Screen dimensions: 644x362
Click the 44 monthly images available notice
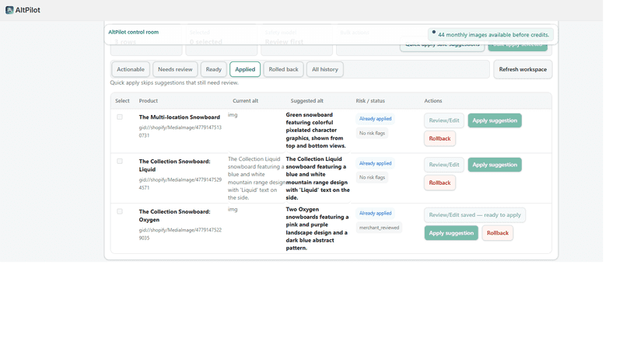(x=491, y=35)
